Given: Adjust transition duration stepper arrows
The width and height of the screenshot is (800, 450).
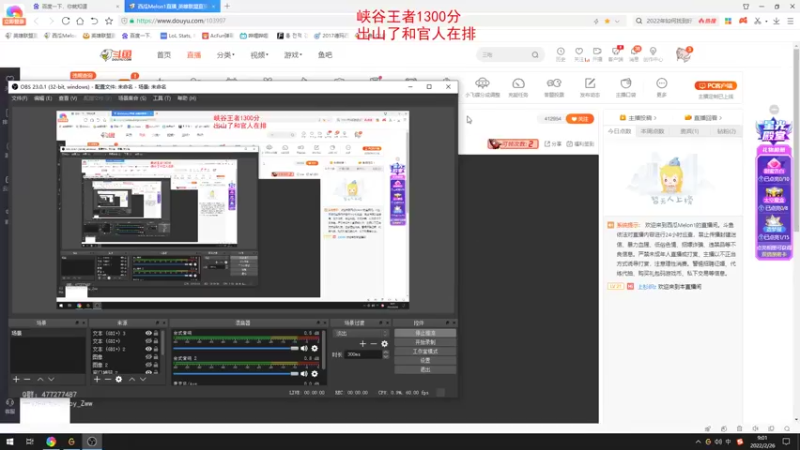Looking at the screenshot, I should pyautogui.click(x=386, y=354).
